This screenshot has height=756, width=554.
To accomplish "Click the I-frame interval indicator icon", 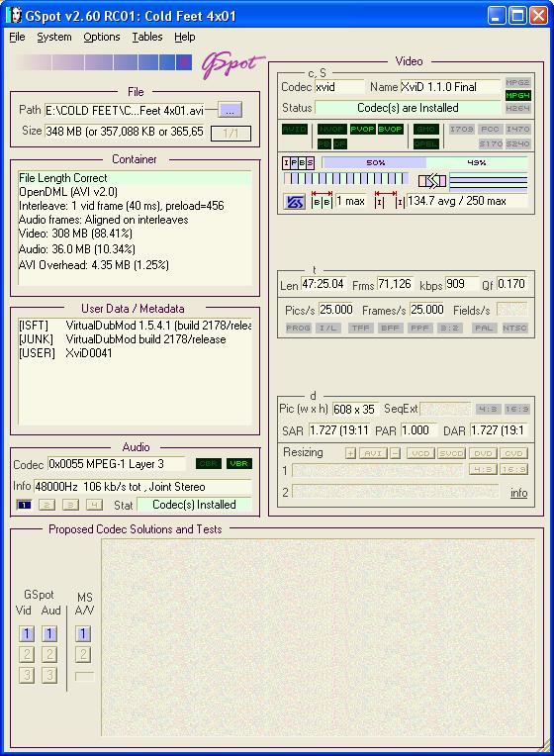I will pyautogui.click(x=390, y=201).
